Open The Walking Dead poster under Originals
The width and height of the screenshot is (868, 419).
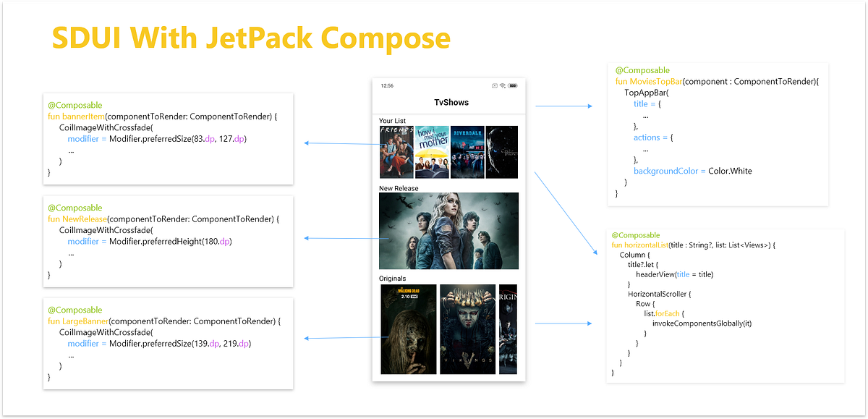(x=409, y=329)
